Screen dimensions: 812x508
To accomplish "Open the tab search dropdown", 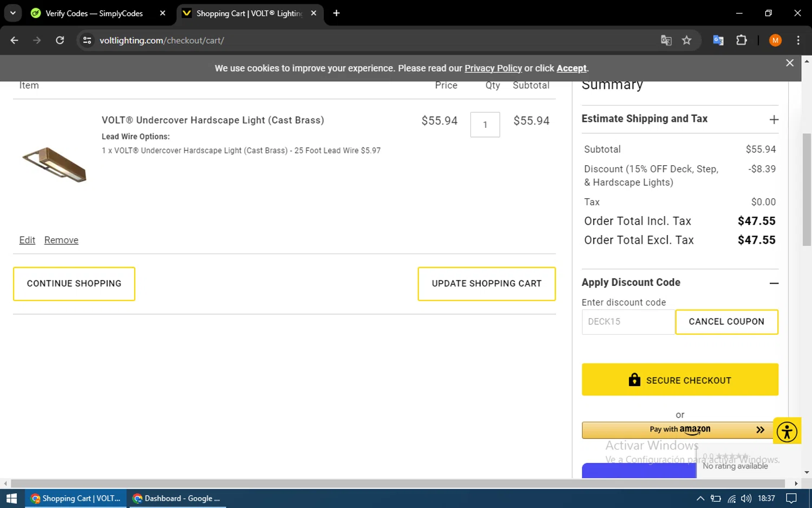I will coord(12,13).
